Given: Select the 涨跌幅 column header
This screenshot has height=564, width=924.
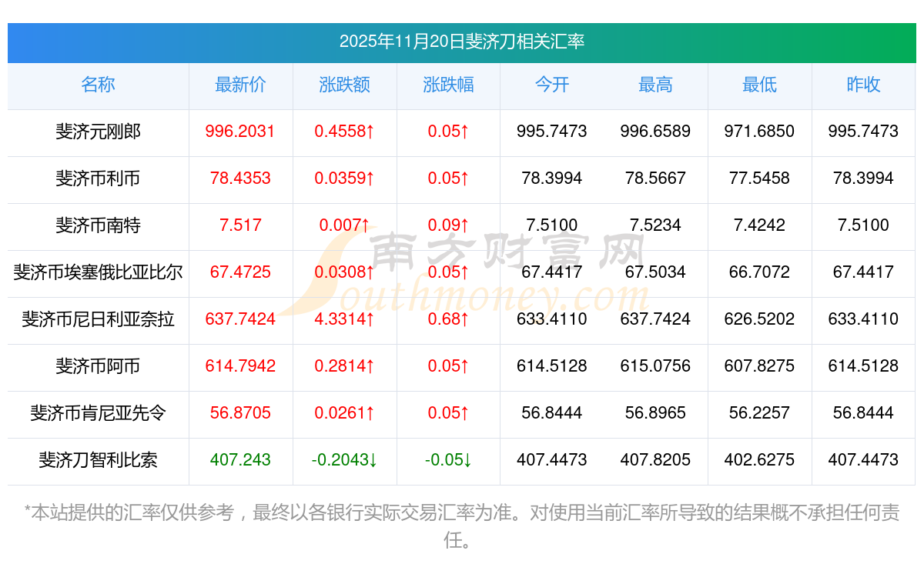Looking at the screenshot, I should [x=448, y=85].
